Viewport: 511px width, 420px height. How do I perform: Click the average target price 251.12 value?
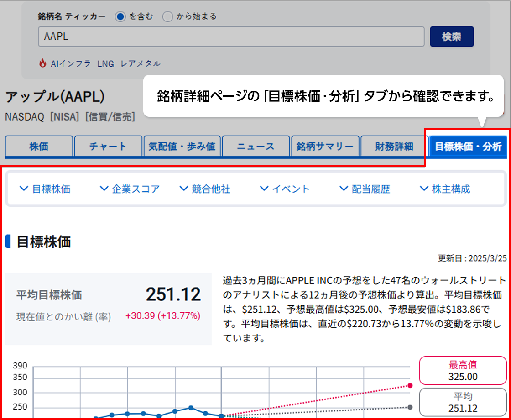click(173, 295)
